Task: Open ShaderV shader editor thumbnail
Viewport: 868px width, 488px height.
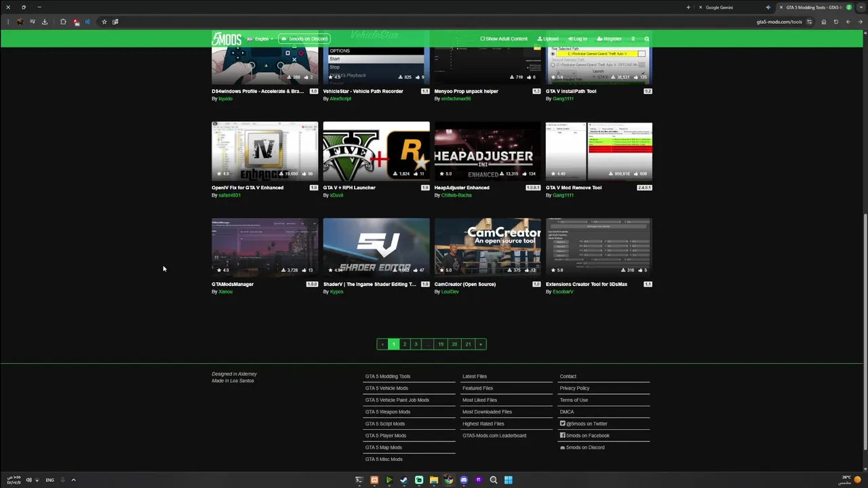Action: tap(376, 247)
